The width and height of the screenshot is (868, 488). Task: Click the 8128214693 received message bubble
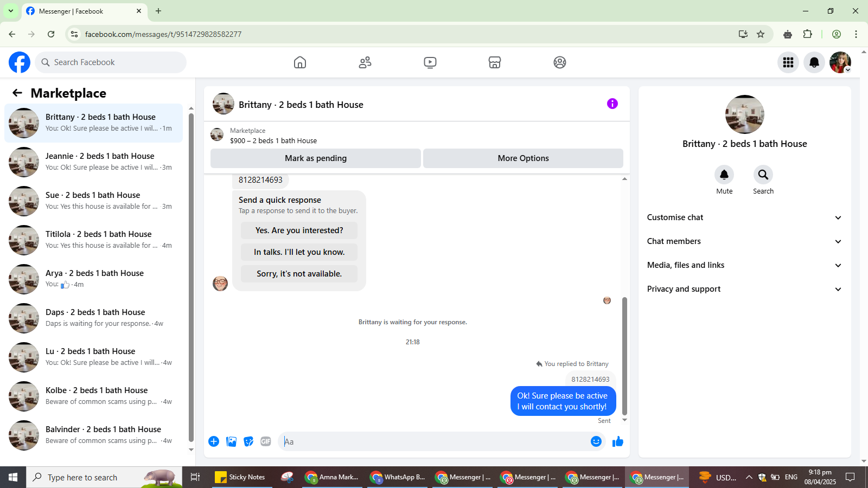260,180
